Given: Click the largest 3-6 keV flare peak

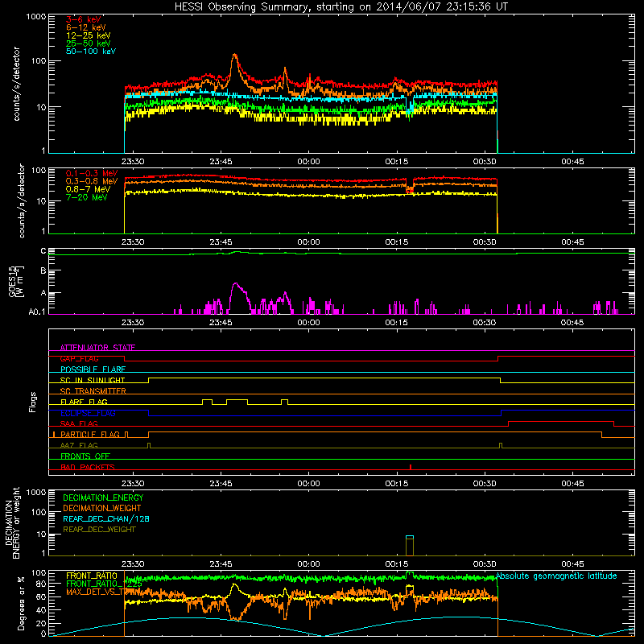Looking at the screenshot, I should point(234,56).
